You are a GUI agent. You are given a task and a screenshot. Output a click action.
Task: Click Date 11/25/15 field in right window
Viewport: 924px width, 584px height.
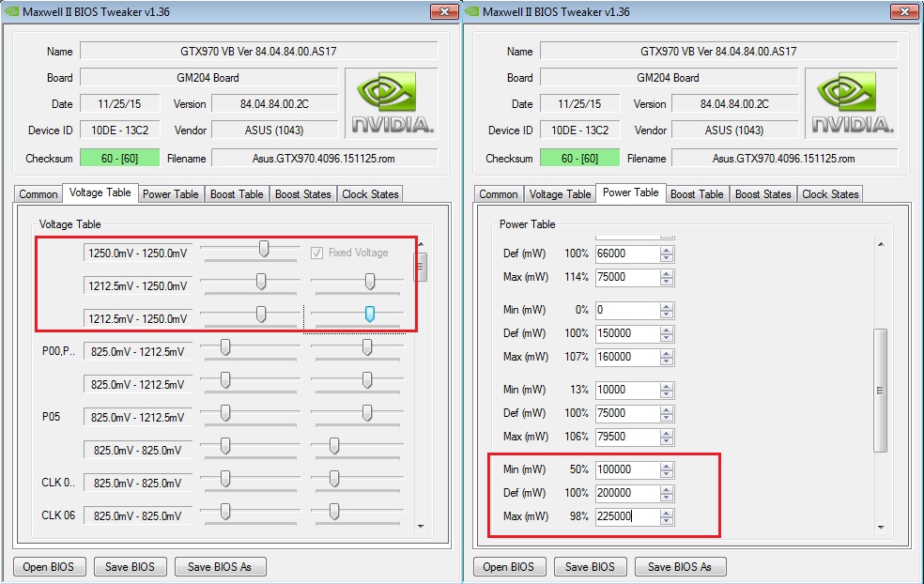(x=580, y=103)
